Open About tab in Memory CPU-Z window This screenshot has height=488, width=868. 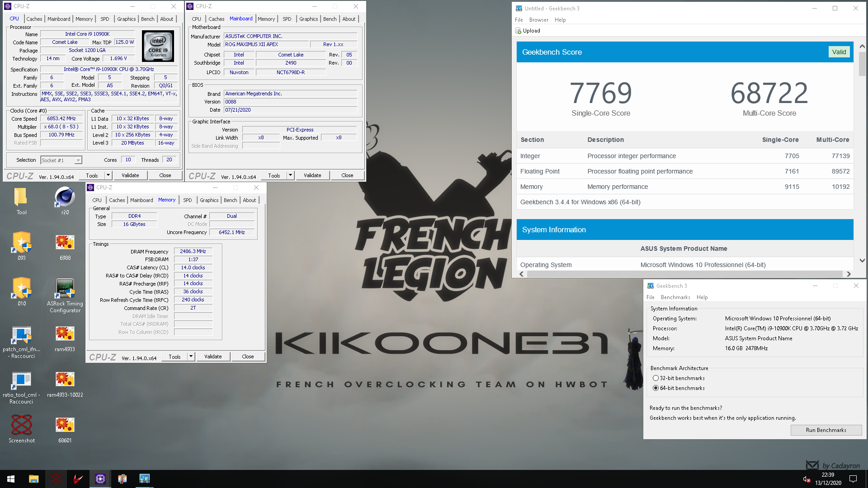coord(249,200)
